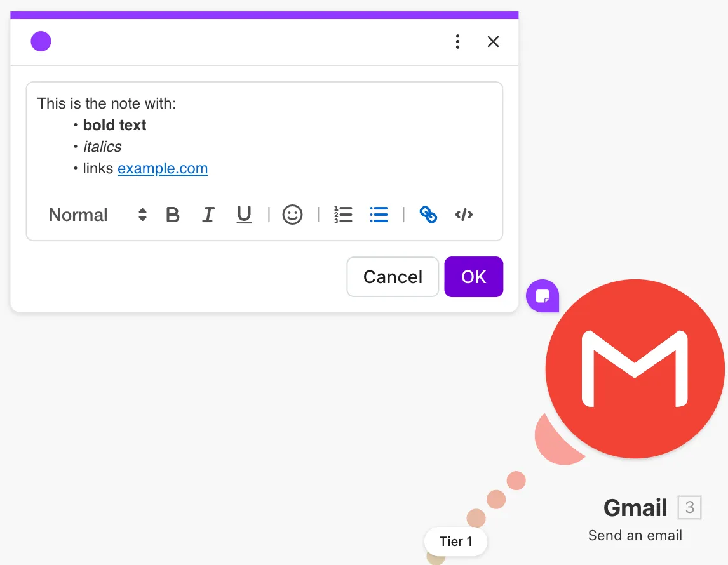The image size is (728, 565).
Task: Click the 'italics' bullet line
Action: pos(102,147)
